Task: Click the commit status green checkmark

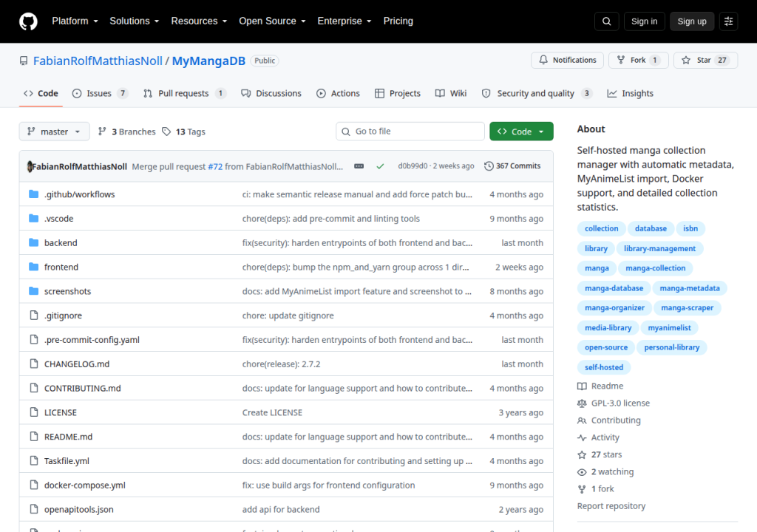Action: 380,166
